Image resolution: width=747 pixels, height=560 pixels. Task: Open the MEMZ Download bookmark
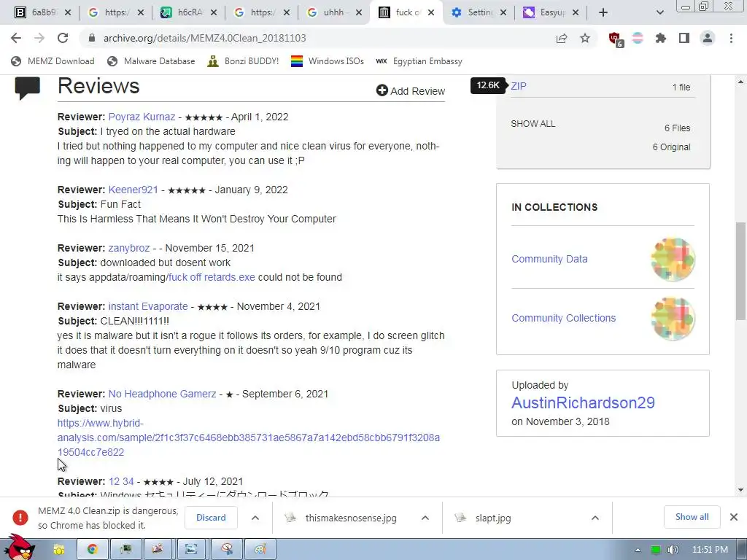point(53,61)
